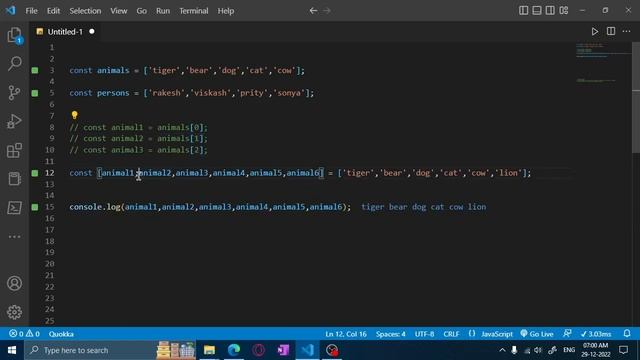Screen dimensions: 640x360
Task: Click the Quokka green indicator on line 15
Action: pos(35,207)
